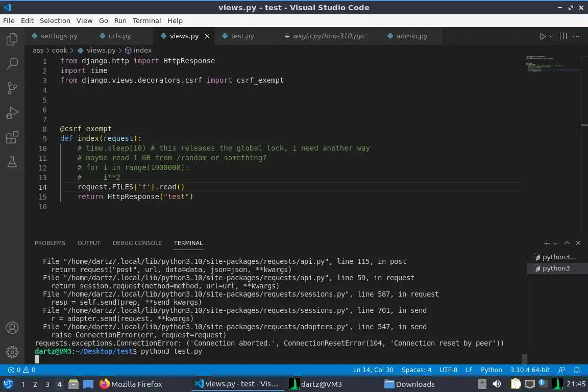Open the taskbar start menu icon
588x392 pixels.
coord(8,384)
